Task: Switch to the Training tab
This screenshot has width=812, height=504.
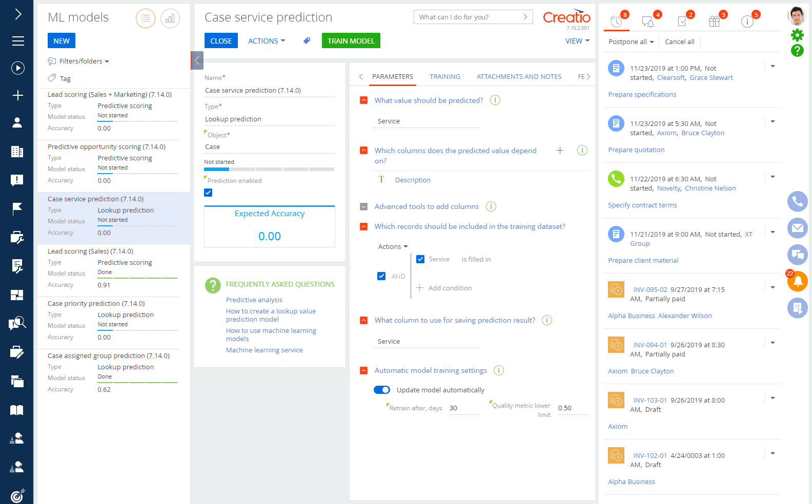Action: point(444,77)
